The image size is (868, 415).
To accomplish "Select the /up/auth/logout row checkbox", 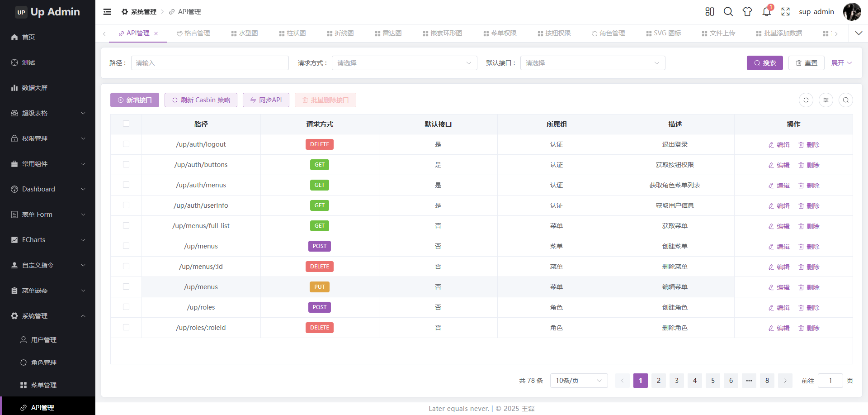I will (x=126, y=144).
